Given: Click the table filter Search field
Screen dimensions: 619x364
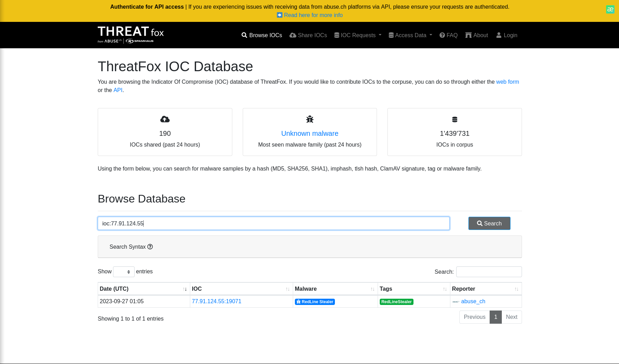Looking at the screenshot, I should [x=489, y=272].
